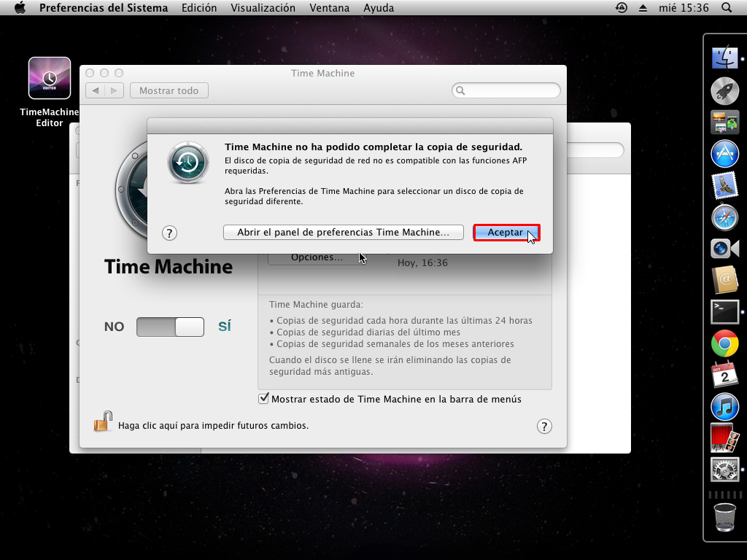Open the Visualización menu
The height and width of the screenshot is (560, 747).
pyautogui.click(x=263, y=8)
